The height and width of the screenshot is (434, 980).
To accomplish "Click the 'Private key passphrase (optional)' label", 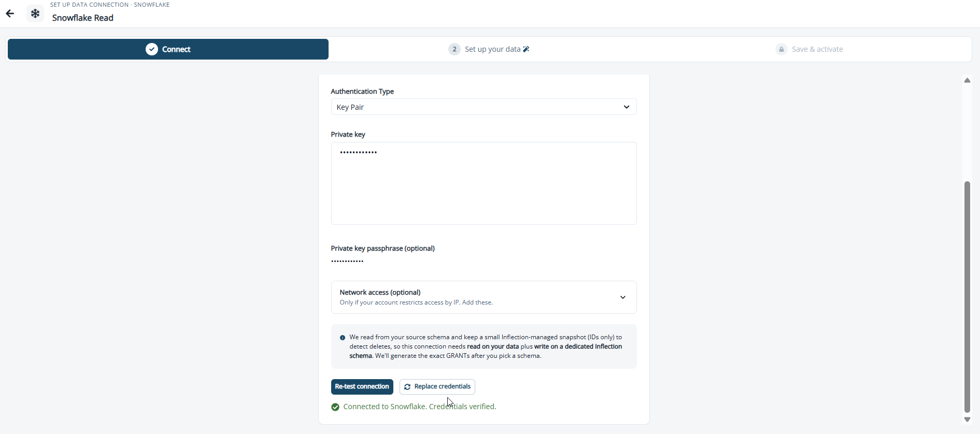I will (x=383, y=249).
